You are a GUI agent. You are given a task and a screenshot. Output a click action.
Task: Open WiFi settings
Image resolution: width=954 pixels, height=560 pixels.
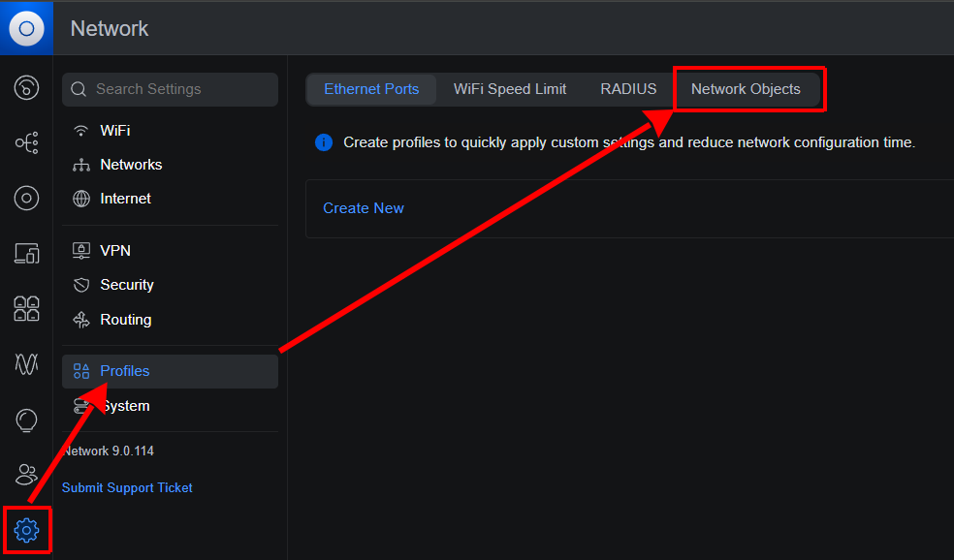(115, 130)
